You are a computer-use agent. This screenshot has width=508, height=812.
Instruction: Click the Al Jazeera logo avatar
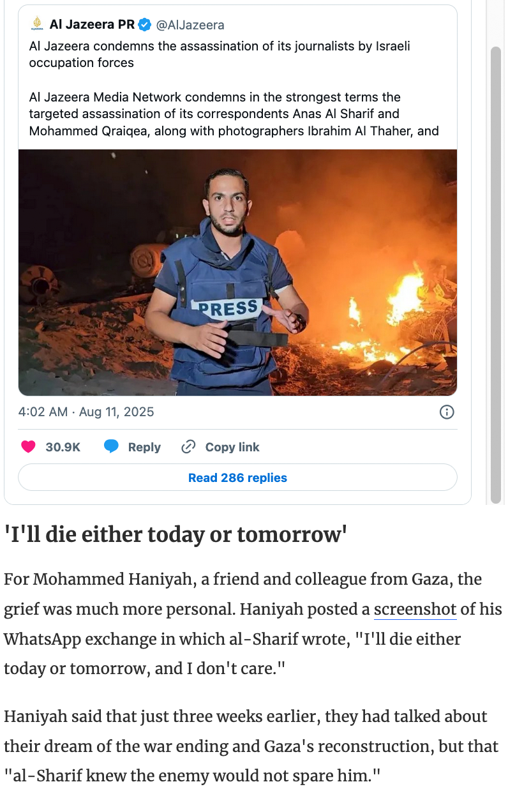[38, 25]
